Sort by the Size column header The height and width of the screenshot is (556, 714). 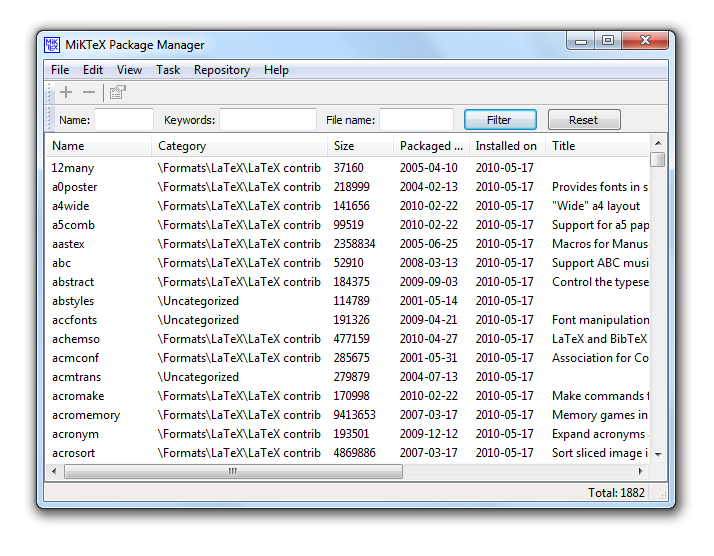[x=360, y=146]
